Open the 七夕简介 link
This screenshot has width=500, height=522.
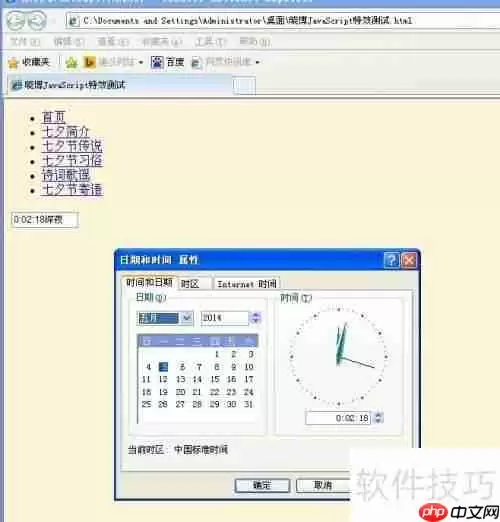pyautogui.click(x=65, y=132)
